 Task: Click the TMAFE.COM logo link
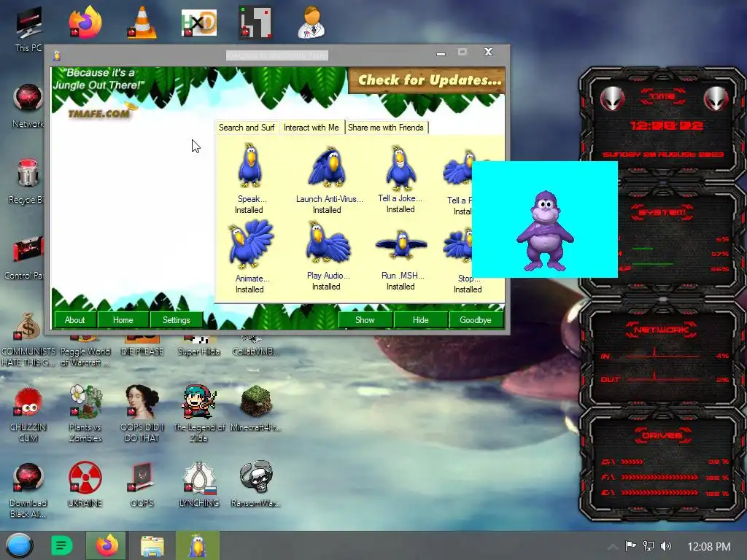click(x=99, y=113)
